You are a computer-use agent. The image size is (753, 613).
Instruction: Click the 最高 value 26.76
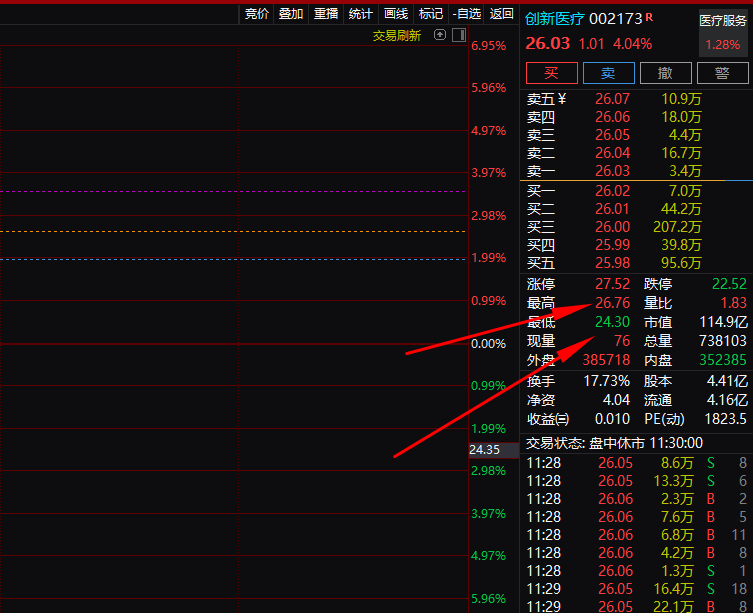point(612,303)
